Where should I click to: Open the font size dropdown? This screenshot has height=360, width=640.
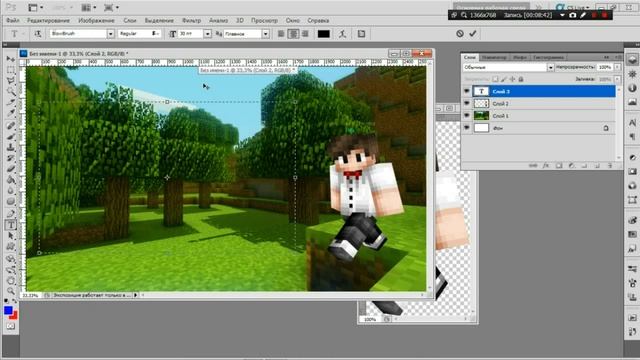[207, 34]
